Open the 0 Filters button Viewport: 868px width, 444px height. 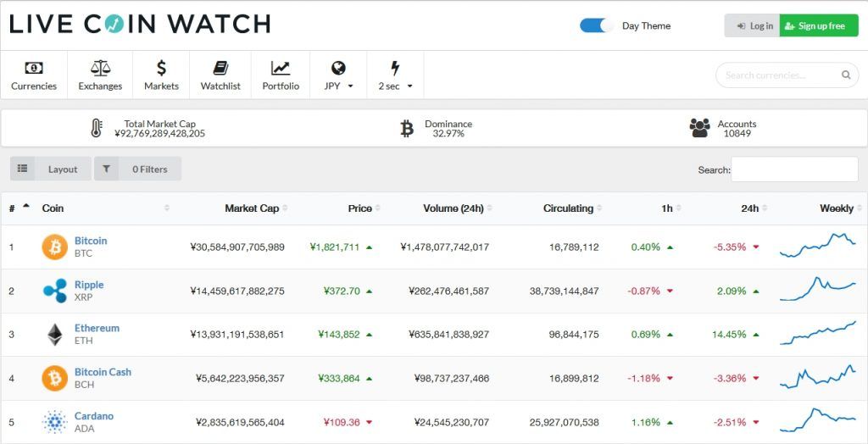tap(137, 169)
